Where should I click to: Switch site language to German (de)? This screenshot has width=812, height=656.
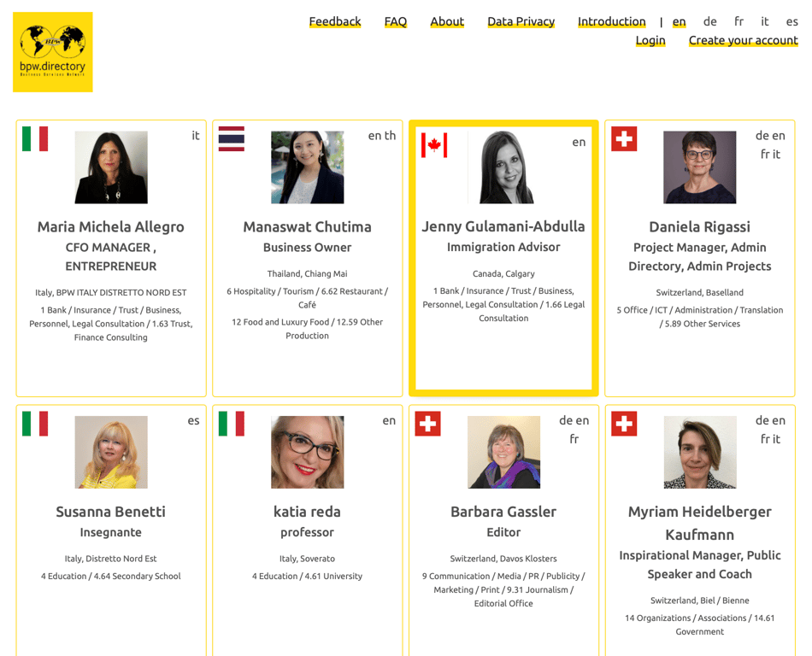pyautogui.click(x=710, y=21)
